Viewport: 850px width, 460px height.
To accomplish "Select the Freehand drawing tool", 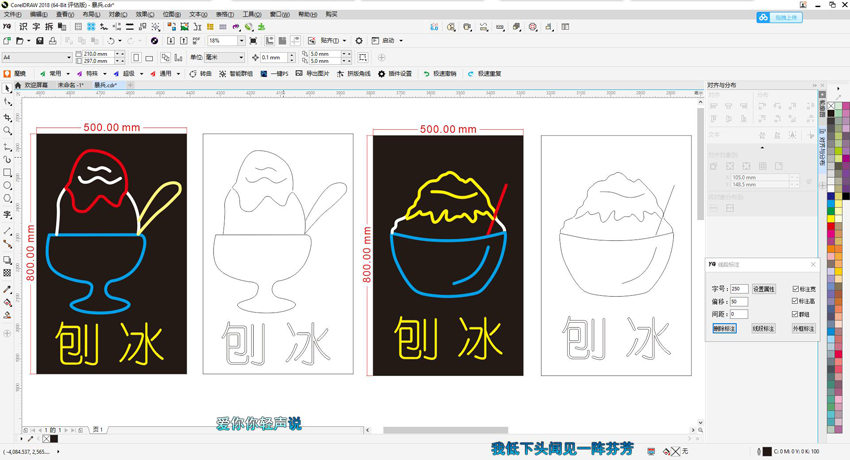I will point(8,146).
